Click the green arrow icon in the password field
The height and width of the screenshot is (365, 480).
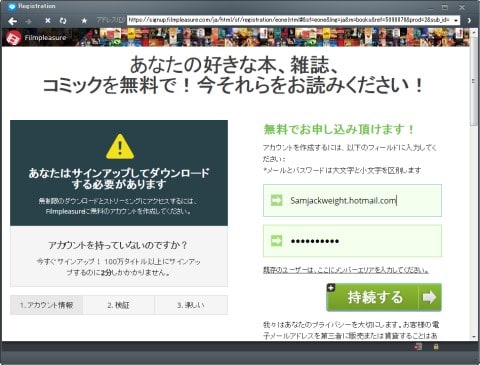click(276, 241)
